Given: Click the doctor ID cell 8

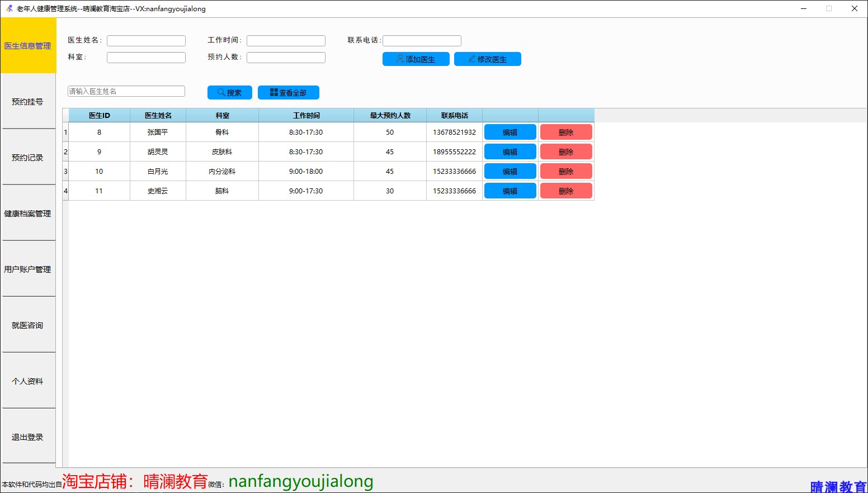Looking at the screenshot, I should point(100,132).
